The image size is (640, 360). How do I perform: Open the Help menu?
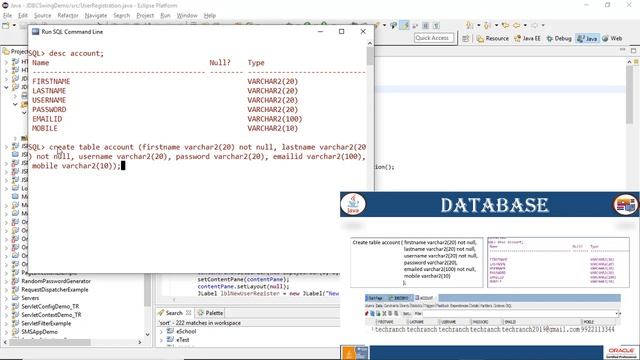tap(210, 16)
